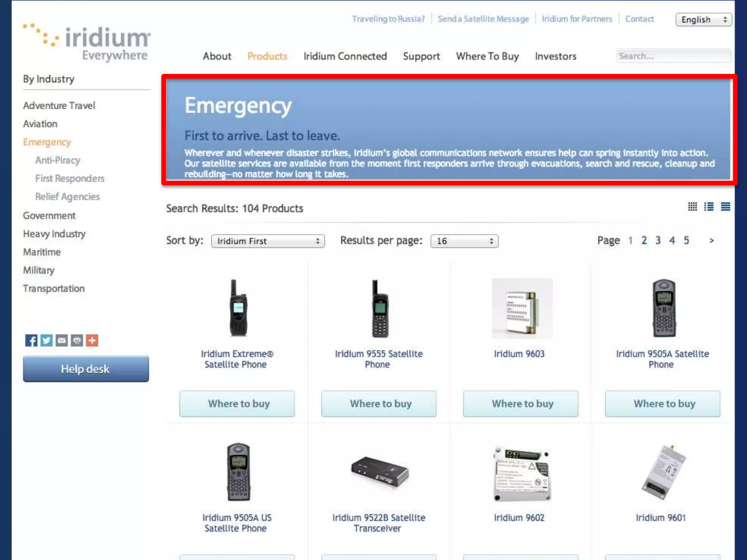Open the Results per page dropdown
Image resolution: width=747 pixels, height=560 pixels.
tap(464, 241)
